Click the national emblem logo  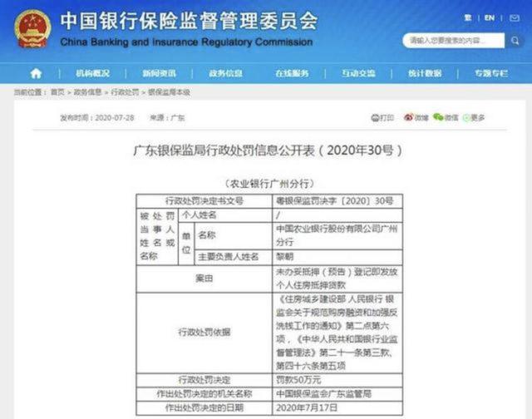[x=32, y=29]
